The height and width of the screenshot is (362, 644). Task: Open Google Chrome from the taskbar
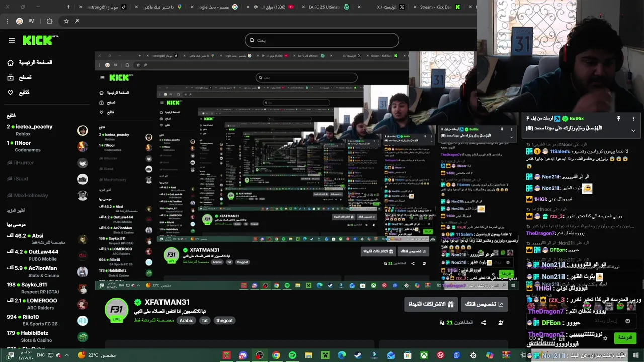pos(276,355)
